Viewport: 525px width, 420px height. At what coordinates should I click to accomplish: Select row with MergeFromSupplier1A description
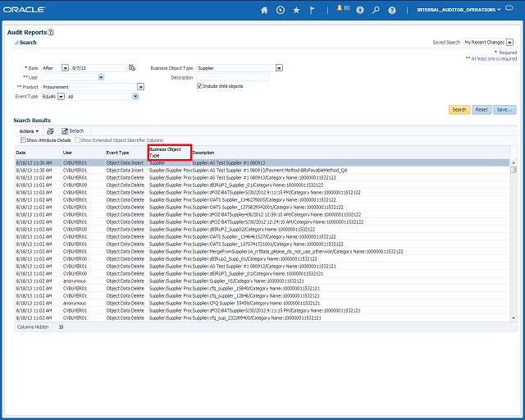click(x=262, y=252)
